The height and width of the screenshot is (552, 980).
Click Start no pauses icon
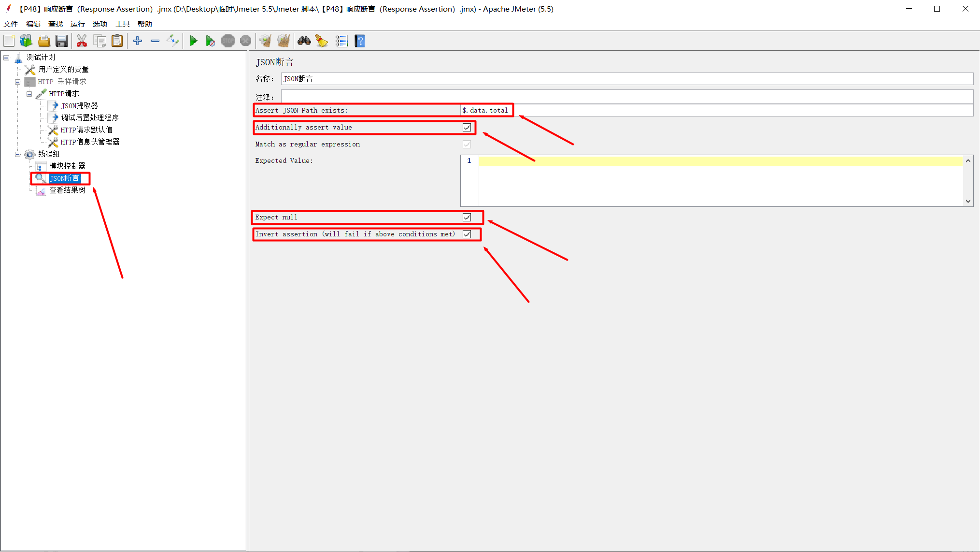click(x=210, y=41)
